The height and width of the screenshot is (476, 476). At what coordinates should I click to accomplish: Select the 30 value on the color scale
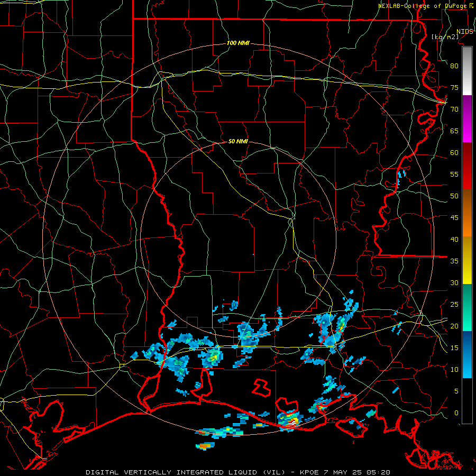point(454,282)
